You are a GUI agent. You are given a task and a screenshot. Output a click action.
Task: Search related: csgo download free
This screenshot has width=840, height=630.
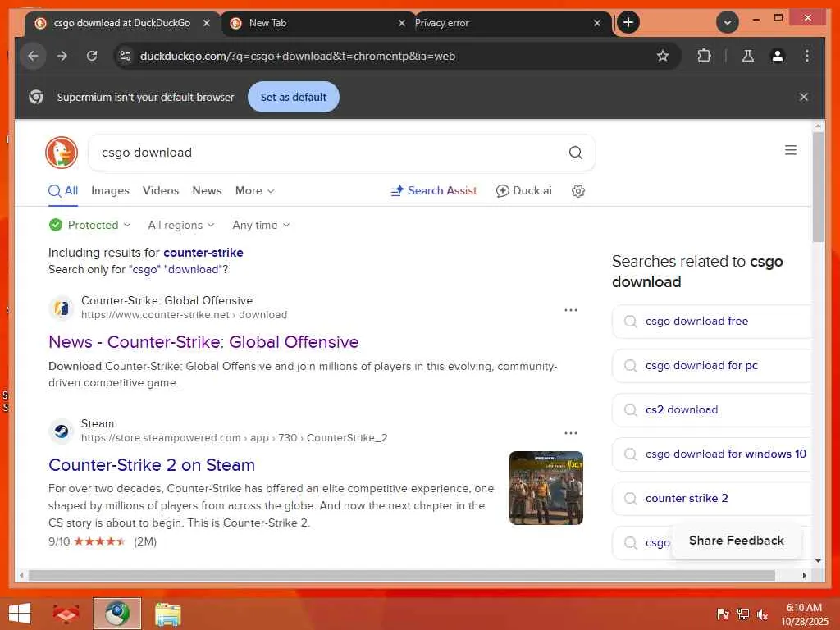click(x=711, y=322)
